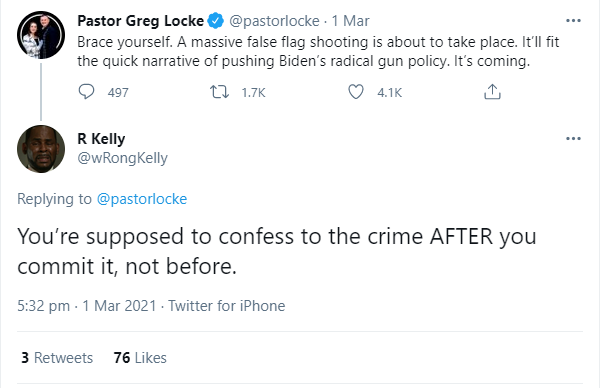Open R Kelly display name profile
This screenshot has width=601, height=389.
[x=101, y=139]
